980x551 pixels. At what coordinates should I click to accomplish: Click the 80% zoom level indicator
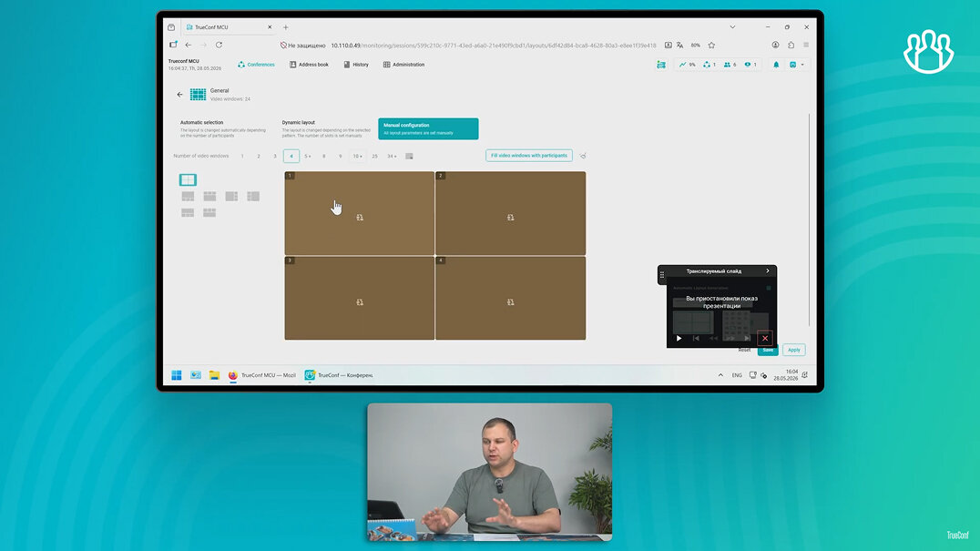click(x=695, y=45)
